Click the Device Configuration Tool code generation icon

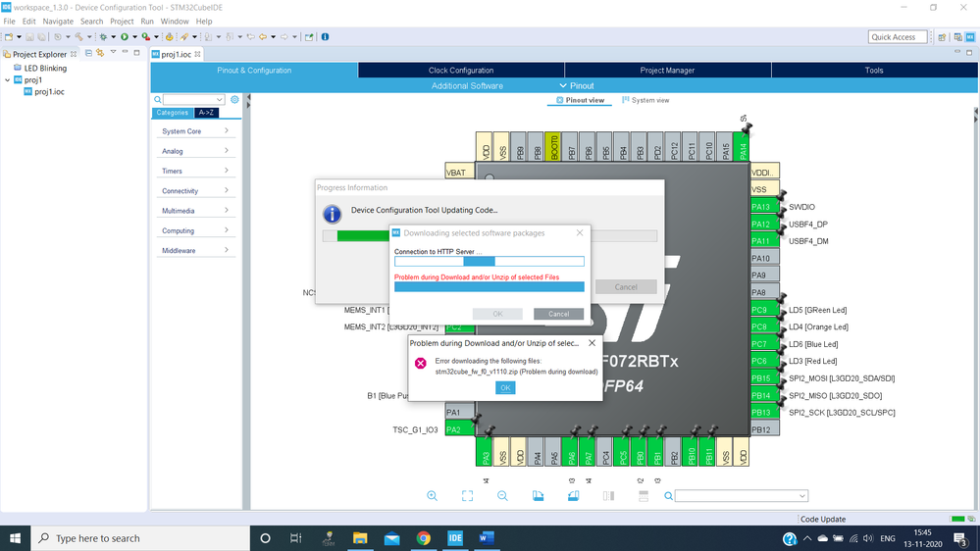coord(170,37)
